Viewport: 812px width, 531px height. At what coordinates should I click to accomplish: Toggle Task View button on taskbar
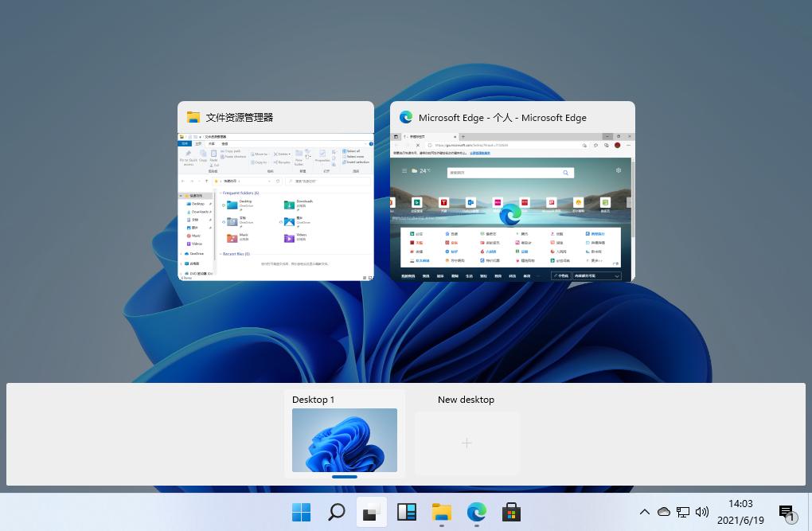[x=371, y=513]
